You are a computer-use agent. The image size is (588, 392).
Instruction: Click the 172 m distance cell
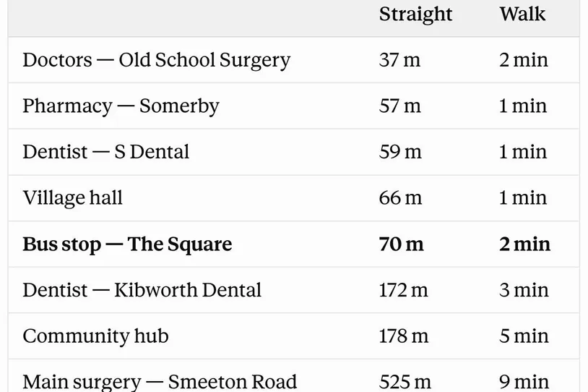[403, 290]
